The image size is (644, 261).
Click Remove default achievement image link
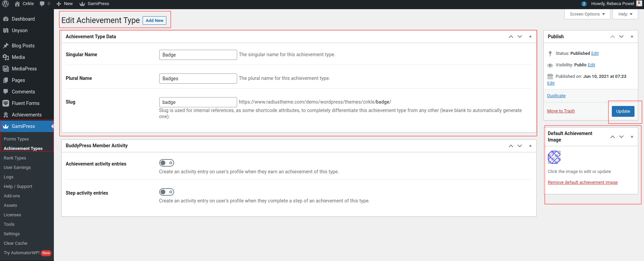pyautogui.click(x=583, y=182)
